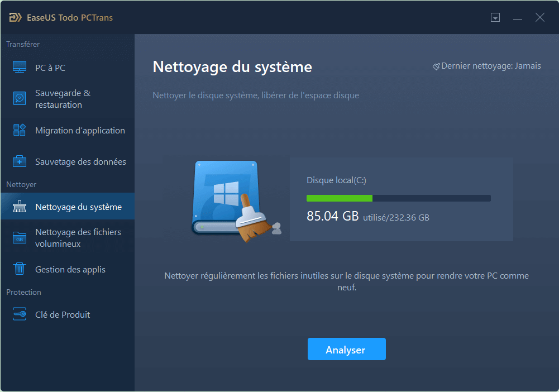Select the PC à PC menu entry
This screenshot has height=392, width=559.
(50, 68)
